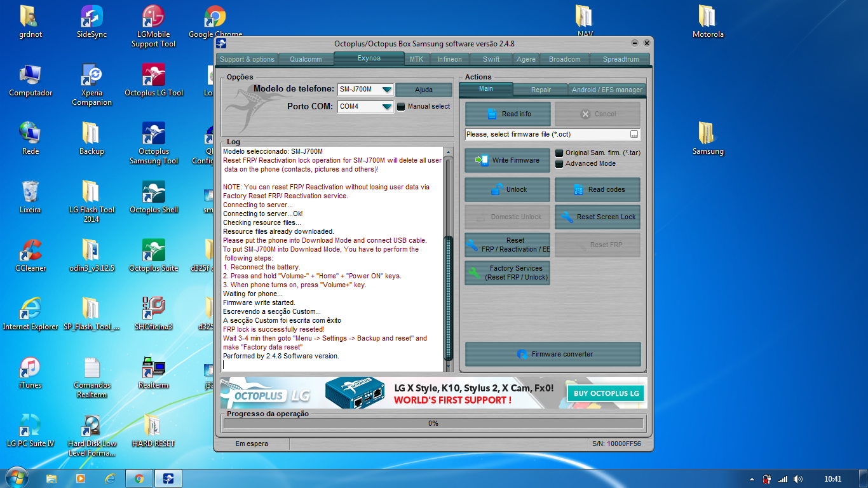Switch to the Agere tab
868x488 pixels.
point(526,59)
